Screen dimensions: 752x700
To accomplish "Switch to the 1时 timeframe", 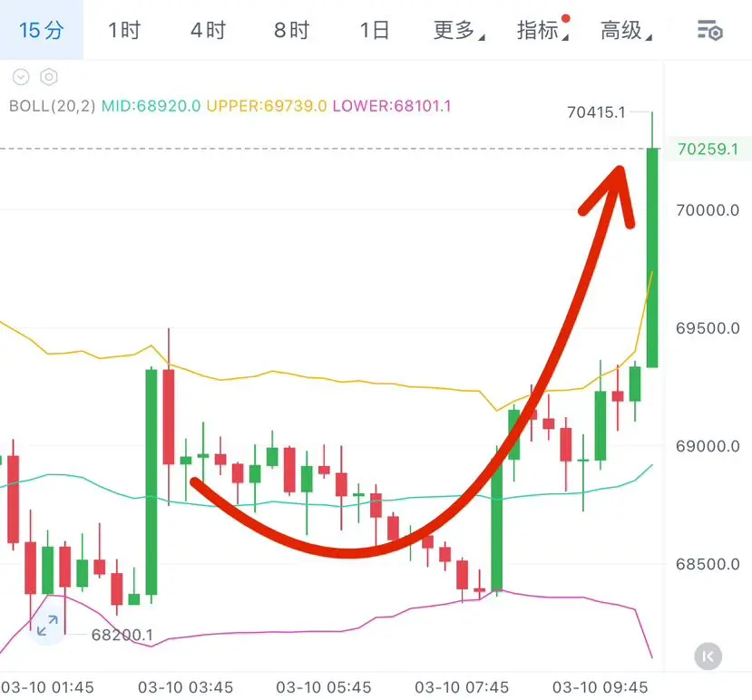I will click(124, 30).
